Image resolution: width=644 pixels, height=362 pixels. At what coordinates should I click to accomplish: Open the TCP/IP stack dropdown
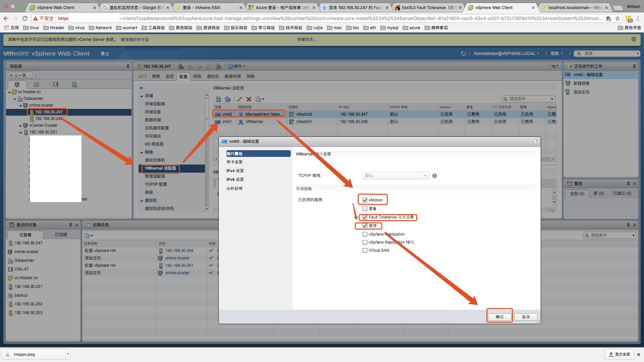396,176
